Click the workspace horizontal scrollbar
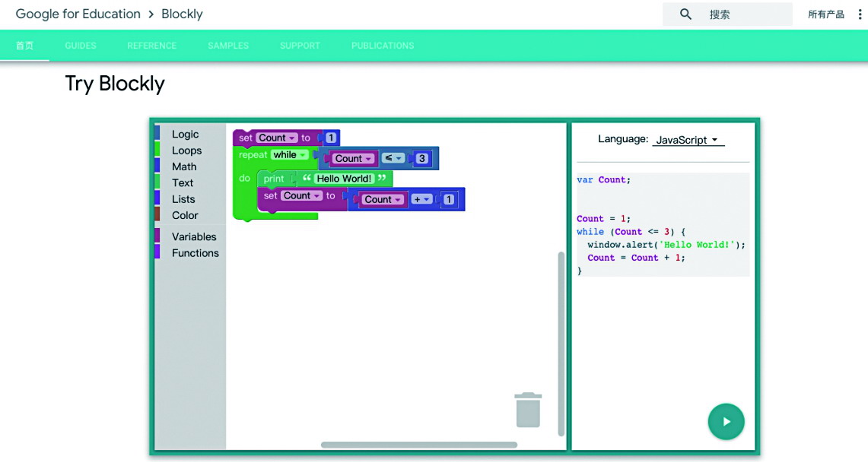The image size is (868, 469). [x=419, y=445]
